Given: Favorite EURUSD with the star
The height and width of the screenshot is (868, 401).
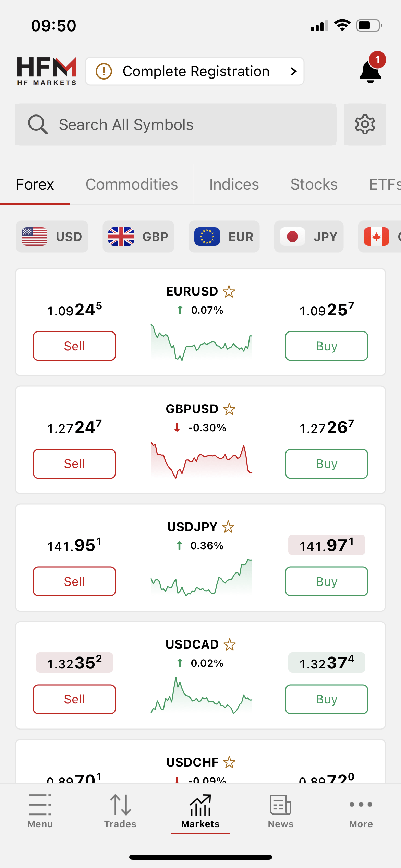Looking at the screenshot, I should coord(229,292).
